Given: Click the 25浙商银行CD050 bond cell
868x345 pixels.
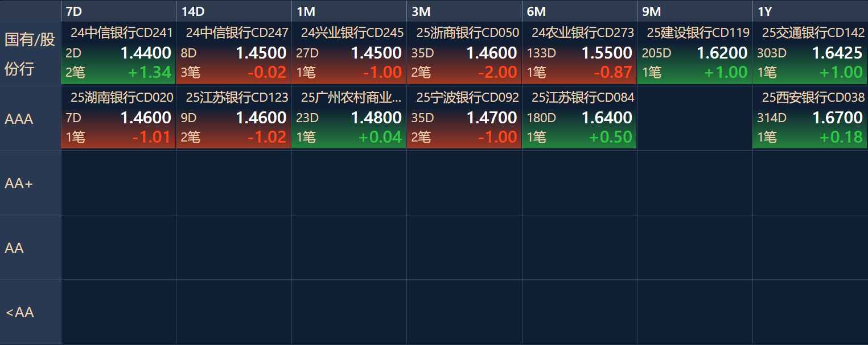Looking at the screenshot, I should (464, 53).
